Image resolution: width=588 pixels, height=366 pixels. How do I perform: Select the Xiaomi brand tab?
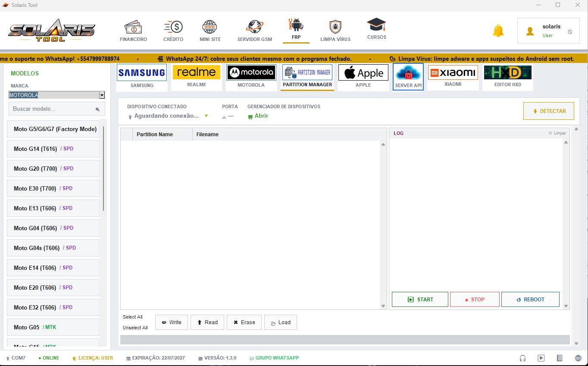[x=453, y=77]
